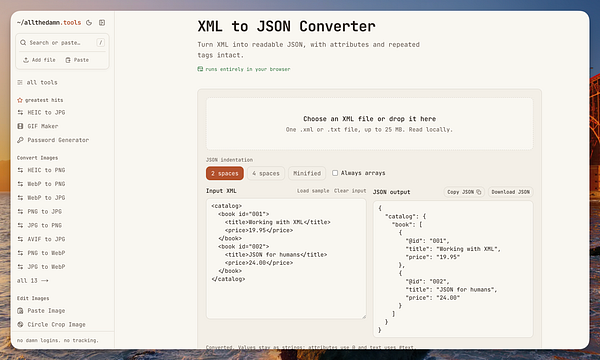600x360 pixels.
Task: Click the JPG to PNG convert icon
Action: pyautogui.click(x=20, y=225)
